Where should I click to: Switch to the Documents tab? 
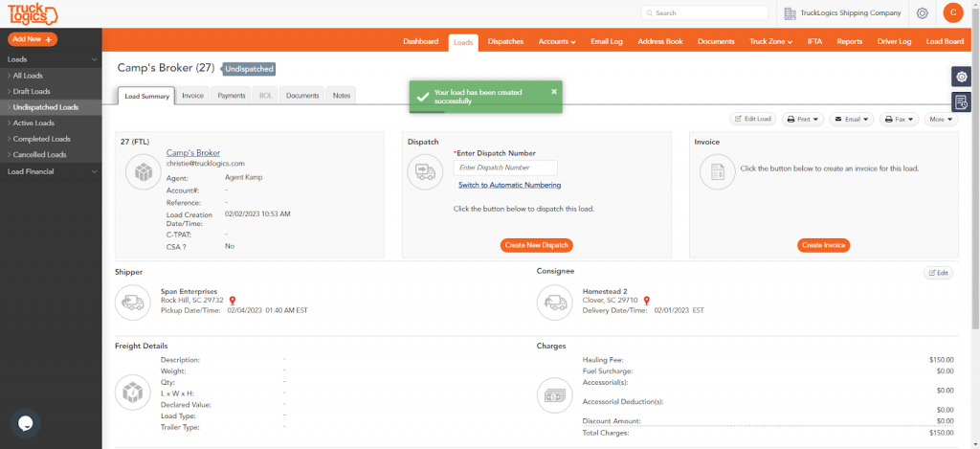[x=302, y=96]
